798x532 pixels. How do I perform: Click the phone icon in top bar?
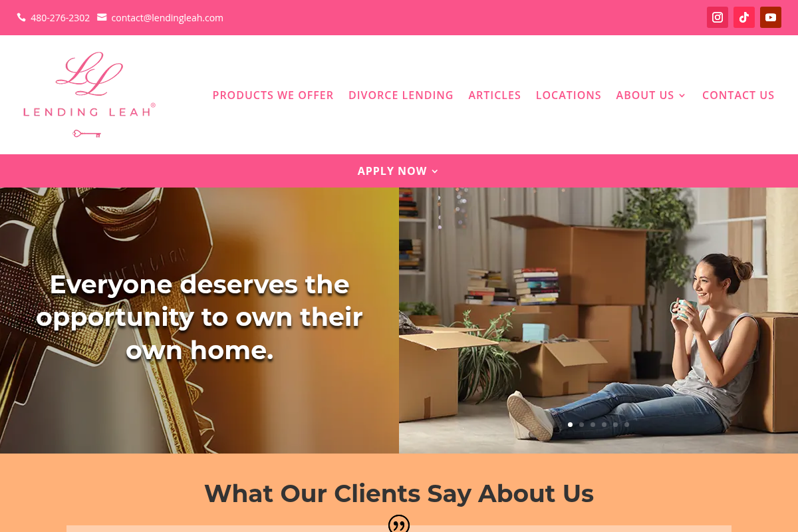point(21,17)
